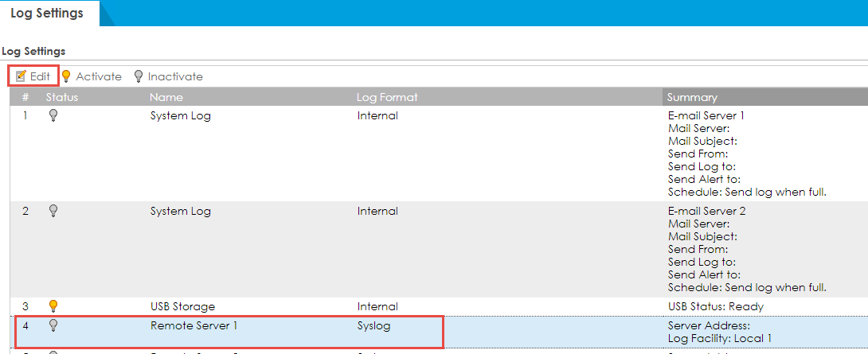
Task: Click the gray Inactivate bulb icon
Action: (139, 76)
